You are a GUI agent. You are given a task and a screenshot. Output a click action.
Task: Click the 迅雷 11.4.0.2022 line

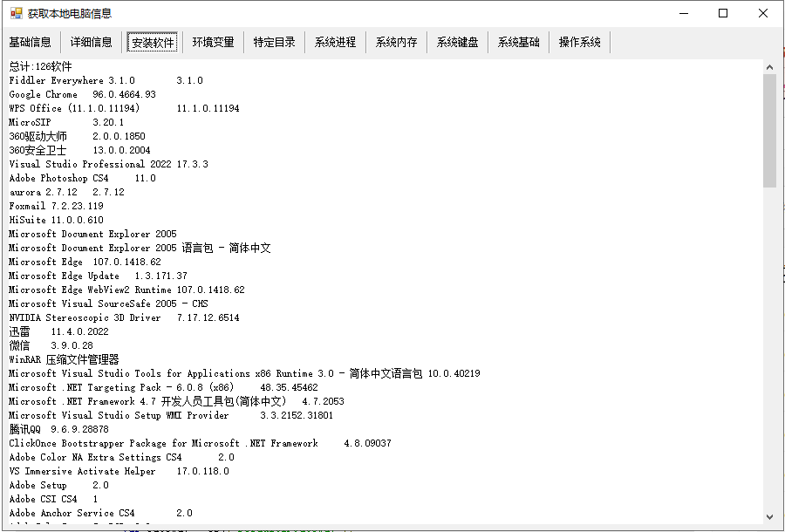pos(59,332)
